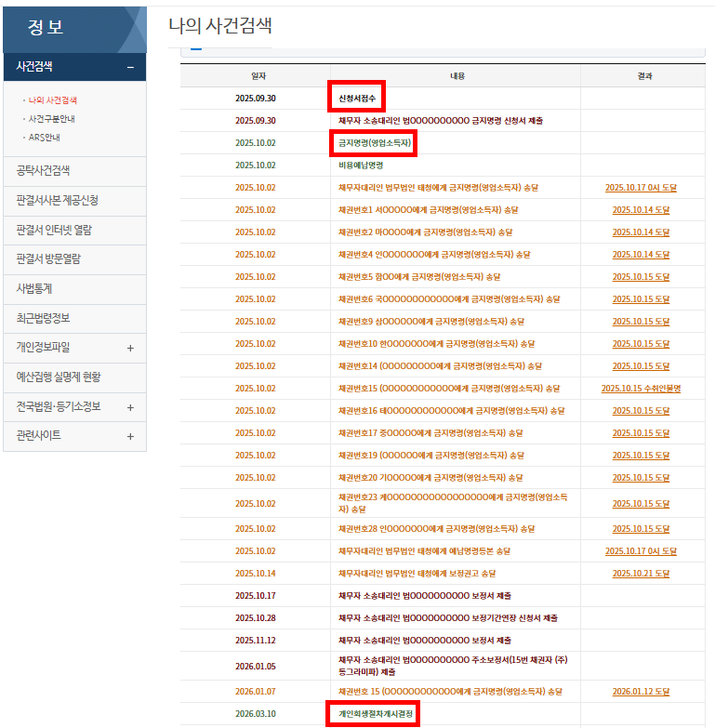Select the 개인정보파일 menu label
Screen dimensions: 715x728
pos(43,348)
